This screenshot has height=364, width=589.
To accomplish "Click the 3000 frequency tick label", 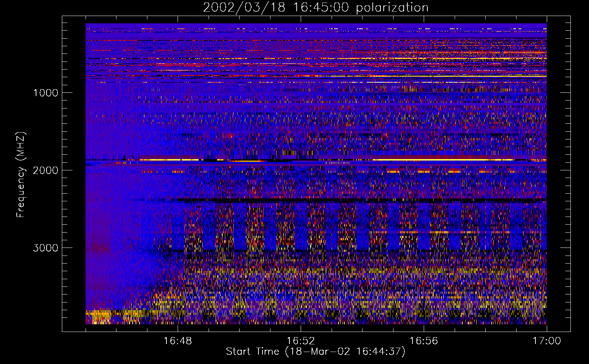I will click(x=46, y=248).
